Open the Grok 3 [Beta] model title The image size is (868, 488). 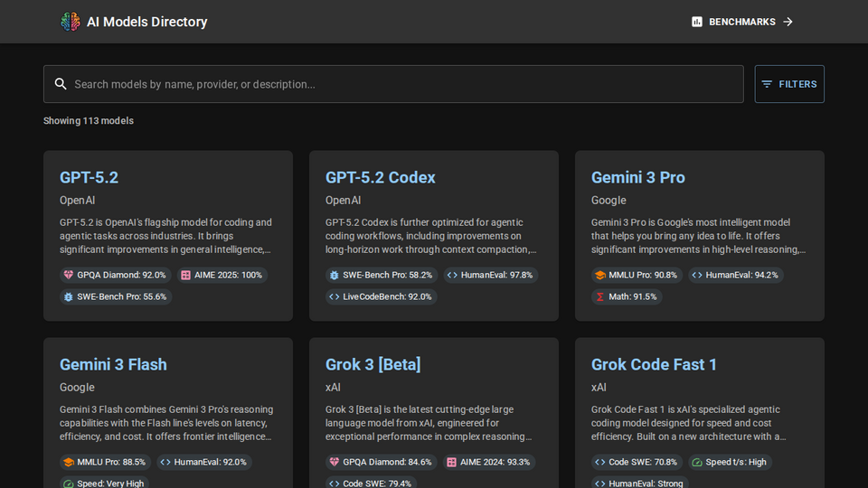pyautogui.click(x=373, y=364)
